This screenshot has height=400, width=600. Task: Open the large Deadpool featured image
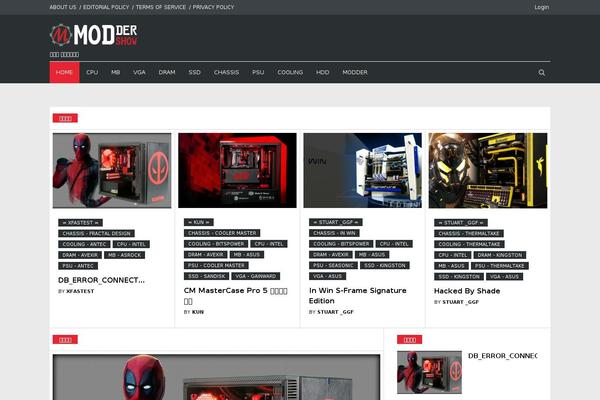pyautogui.click(x=216, y=377)
